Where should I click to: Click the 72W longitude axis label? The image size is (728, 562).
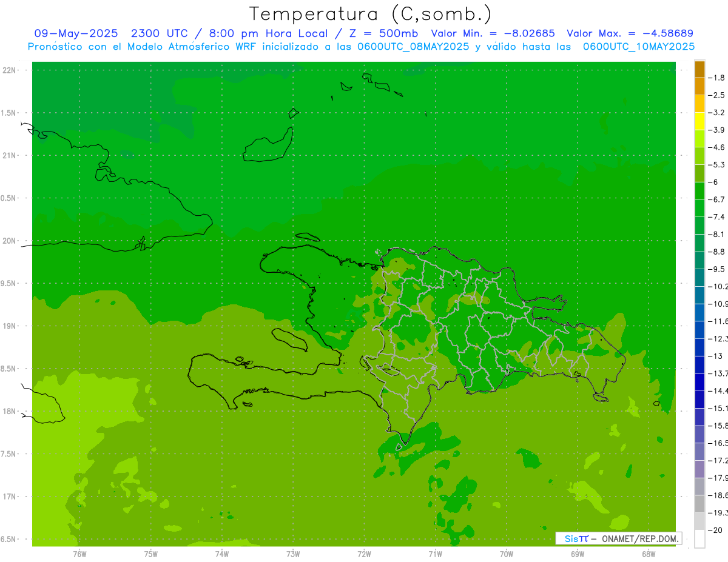click(x=364, y=554)
